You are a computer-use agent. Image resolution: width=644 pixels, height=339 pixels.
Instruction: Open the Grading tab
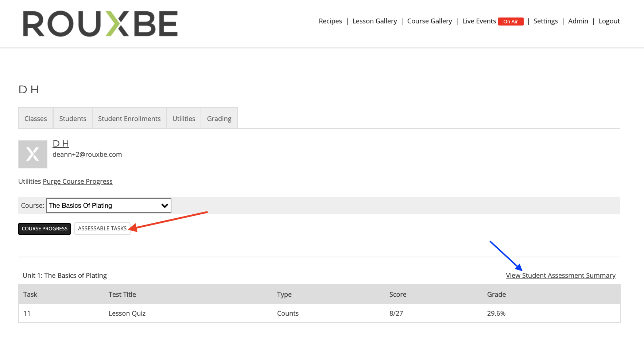219,118
